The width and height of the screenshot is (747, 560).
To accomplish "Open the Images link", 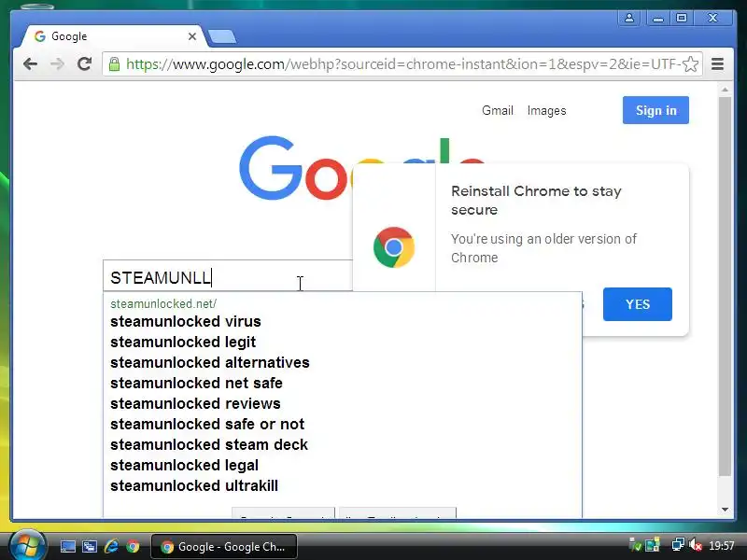I will (546, 110).
